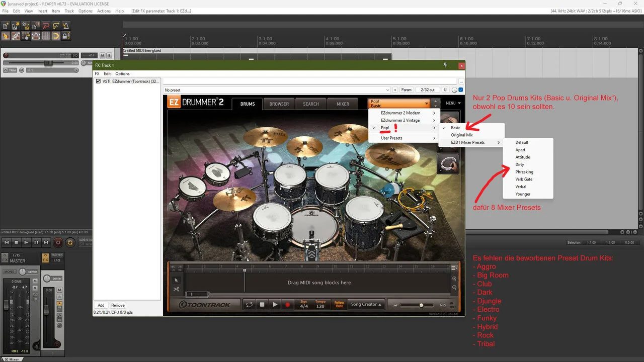Image resolution: width=644 pixels, height=362 pixels.
Task: Undo the last action in REAPER
Action: point(46,26)
